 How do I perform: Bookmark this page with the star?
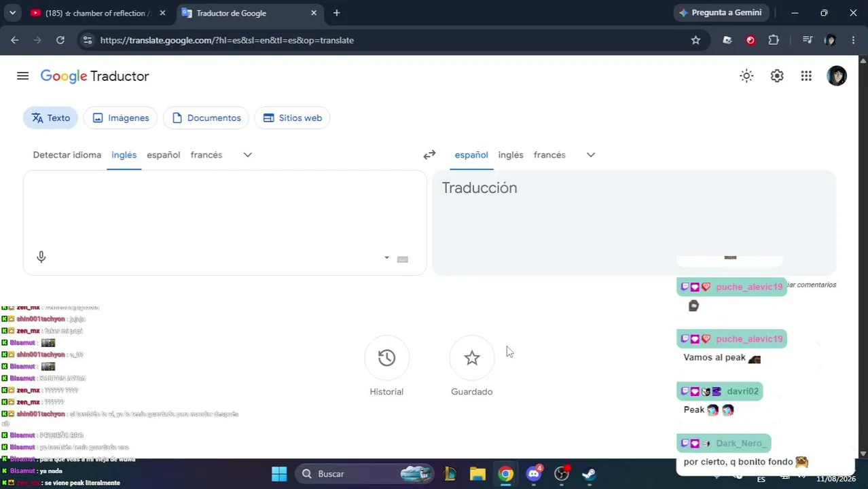tap(695, 40)
